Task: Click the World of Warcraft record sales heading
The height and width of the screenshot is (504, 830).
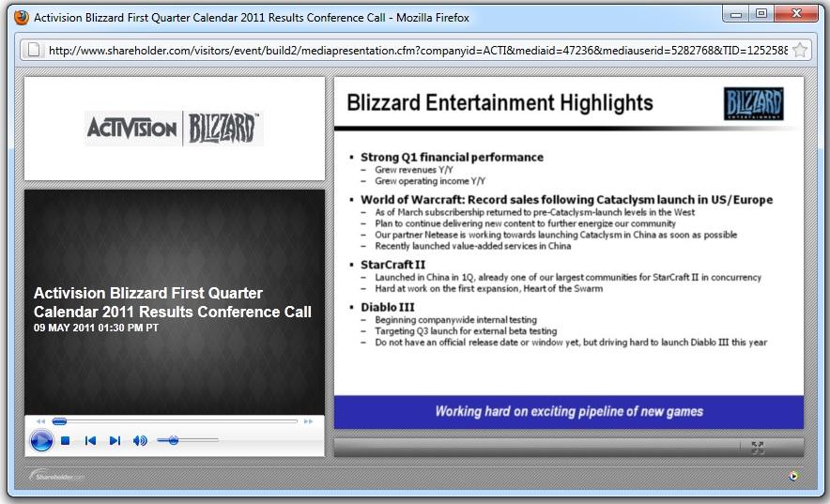Action: pos(566,200)
